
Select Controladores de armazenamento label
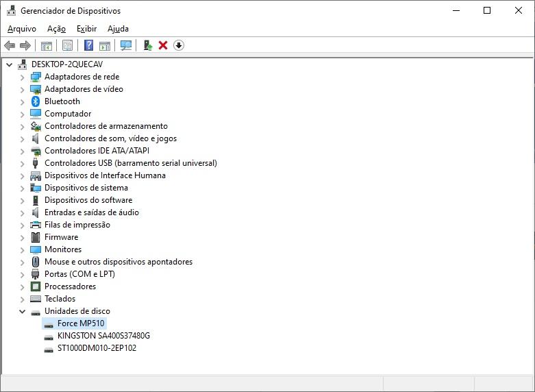(x=106, y=126)
